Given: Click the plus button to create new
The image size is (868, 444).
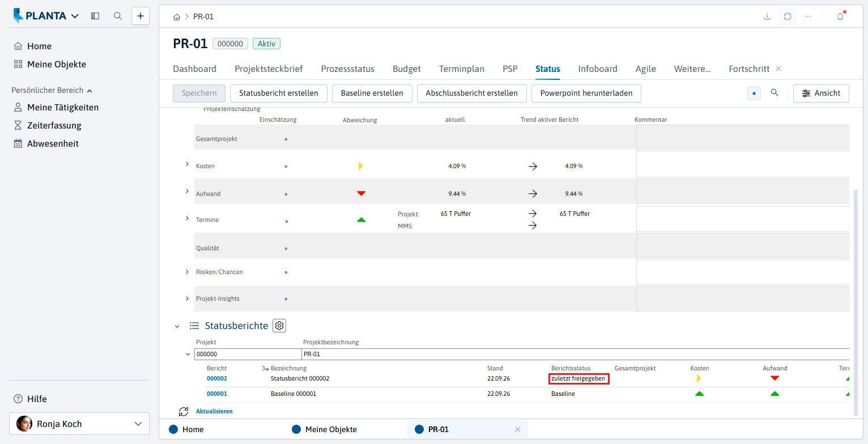Looking at the screenshot, I should tap(141, 16).
